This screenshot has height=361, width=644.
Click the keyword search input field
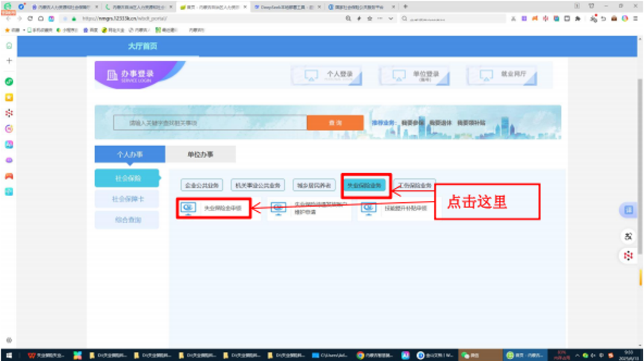pos(210,123)
